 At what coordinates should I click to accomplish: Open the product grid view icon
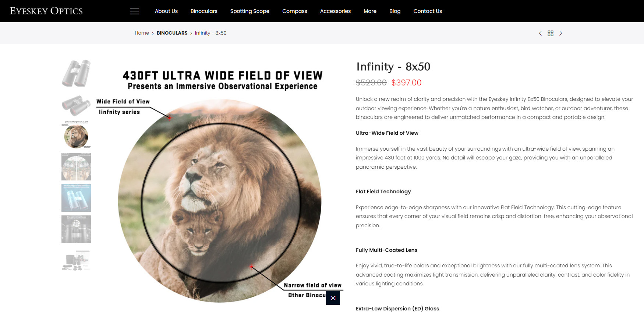(551, 33)
